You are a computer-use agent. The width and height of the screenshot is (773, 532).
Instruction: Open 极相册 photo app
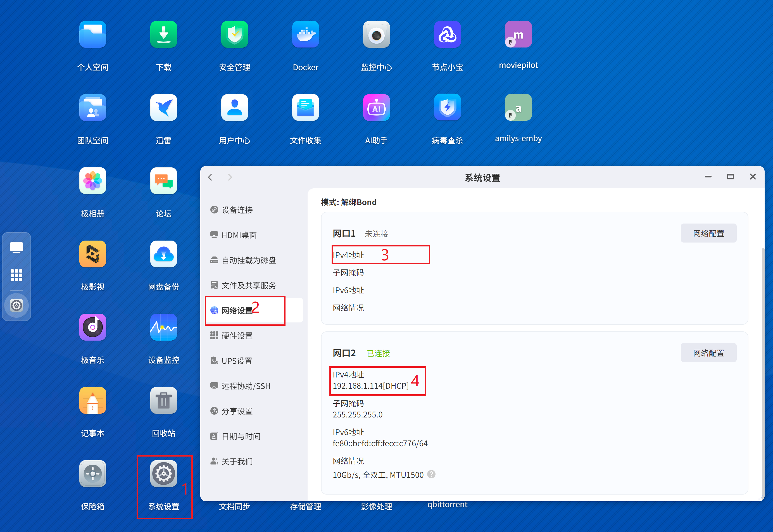point(93,181)
